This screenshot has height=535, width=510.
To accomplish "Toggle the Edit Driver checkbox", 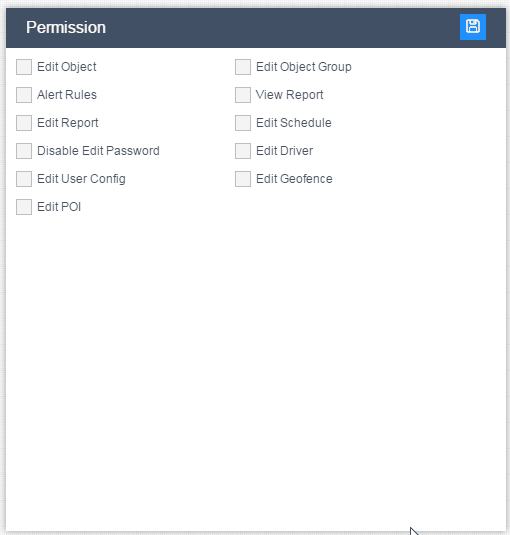I will 243,151.
